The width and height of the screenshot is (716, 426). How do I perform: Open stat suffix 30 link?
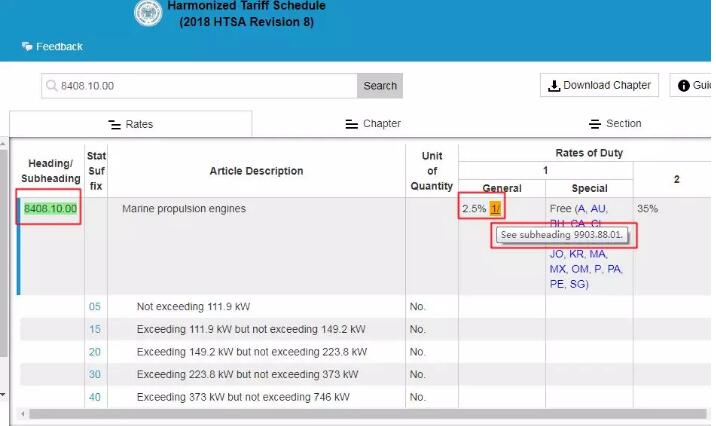[94, 375]
